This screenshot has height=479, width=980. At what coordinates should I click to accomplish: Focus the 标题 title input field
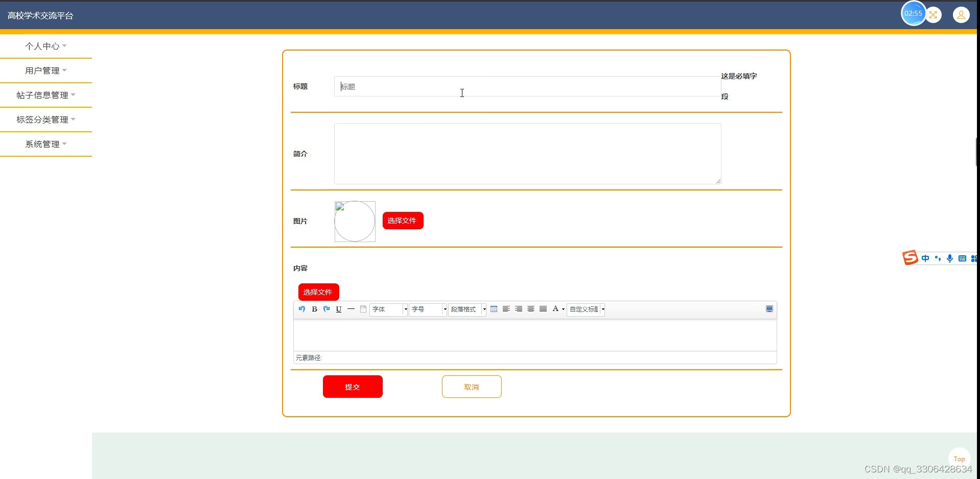[527, 86]
